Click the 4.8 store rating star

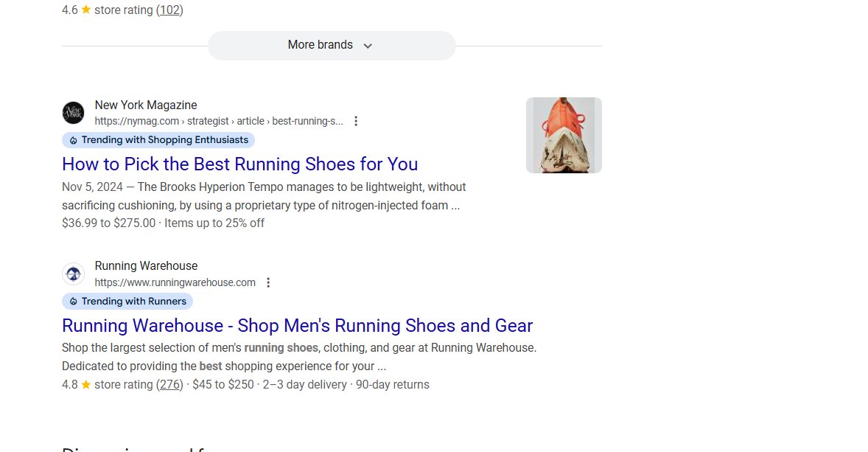pyautogui.click(x=85, y=384)
